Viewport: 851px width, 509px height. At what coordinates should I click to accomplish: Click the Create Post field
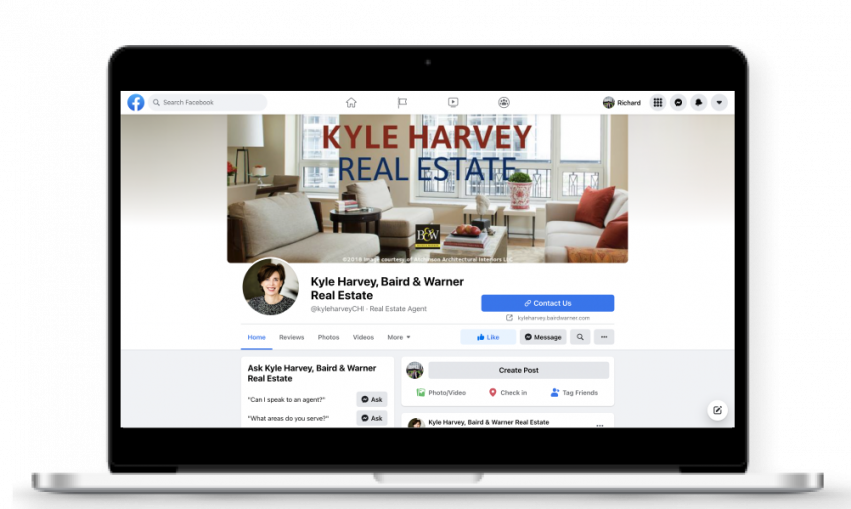[x=518, y=370]
